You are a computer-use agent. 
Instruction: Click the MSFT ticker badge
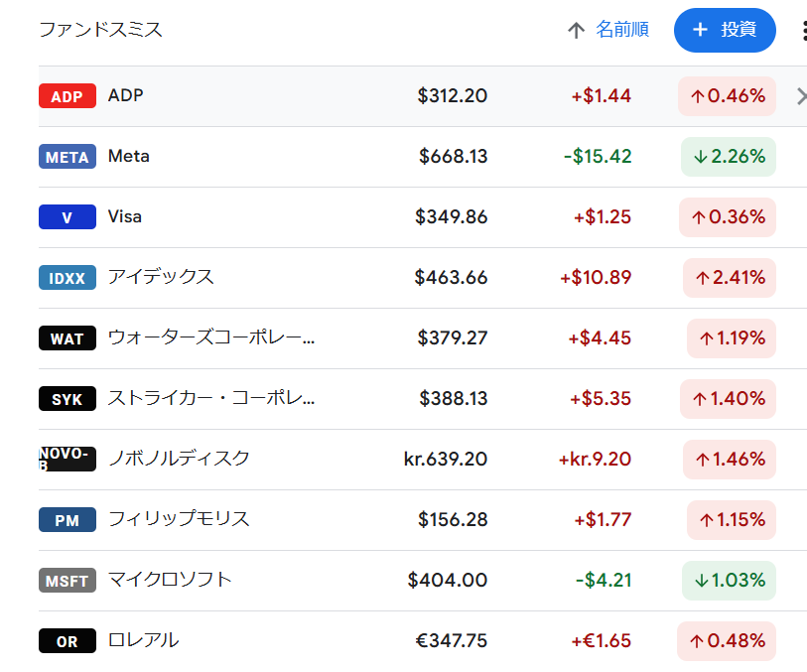click(67, 580)
